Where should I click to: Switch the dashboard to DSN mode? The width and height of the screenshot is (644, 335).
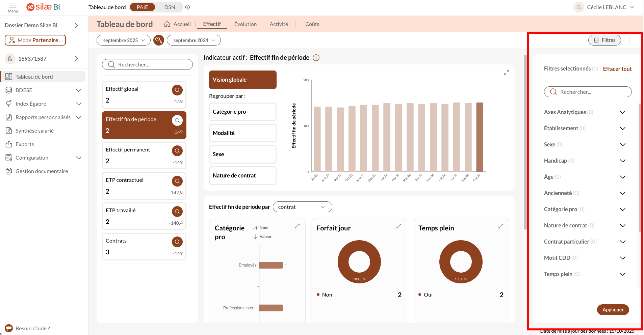pos(170,7)
